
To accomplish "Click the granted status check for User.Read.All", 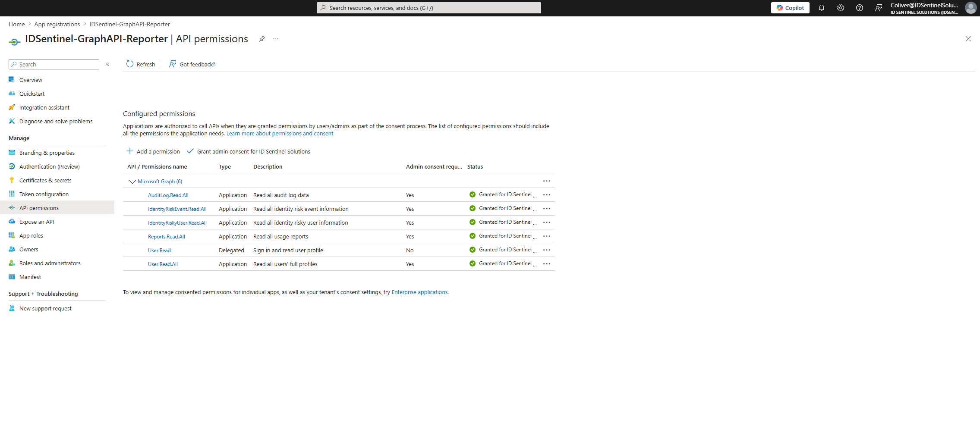I will tap(473, 263).
